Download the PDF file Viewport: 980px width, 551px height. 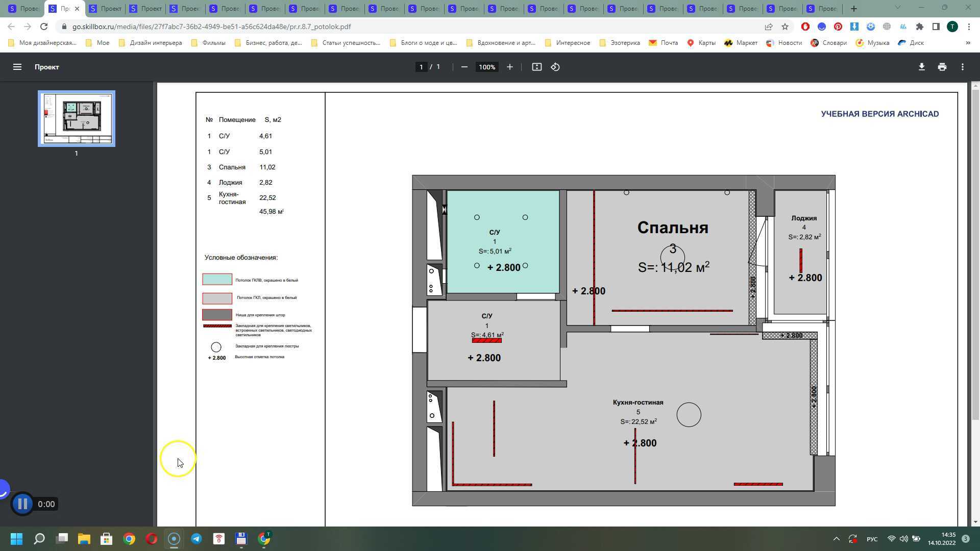921,67
